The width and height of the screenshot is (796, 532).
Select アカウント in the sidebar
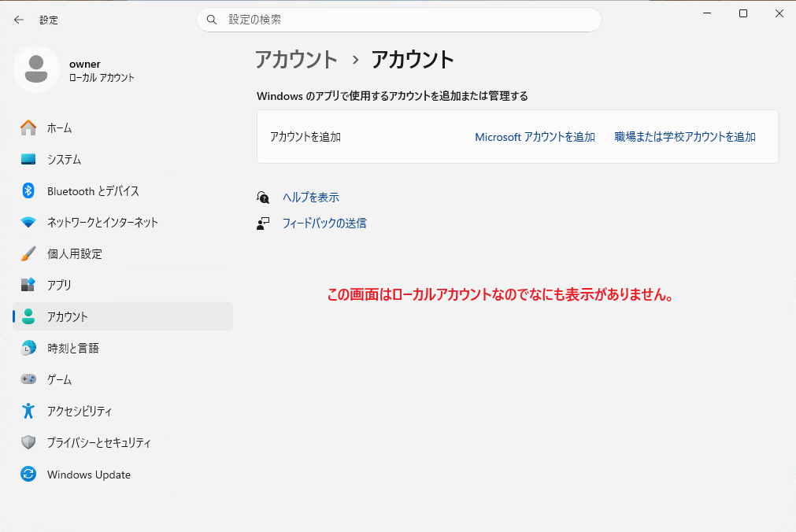(123, 316)
